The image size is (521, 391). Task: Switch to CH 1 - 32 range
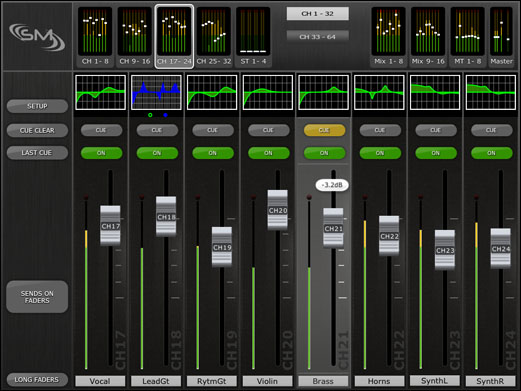[x=317, y=14]
